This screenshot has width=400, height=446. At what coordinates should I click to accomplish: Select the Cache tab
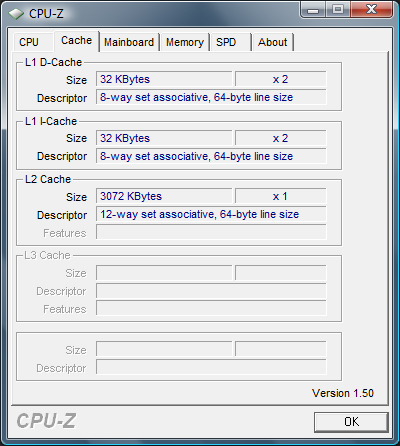coord(77,41)
